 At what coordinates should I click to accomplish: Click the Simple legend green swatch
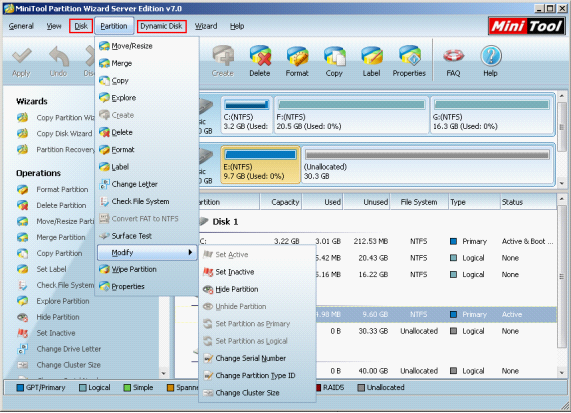127,388
